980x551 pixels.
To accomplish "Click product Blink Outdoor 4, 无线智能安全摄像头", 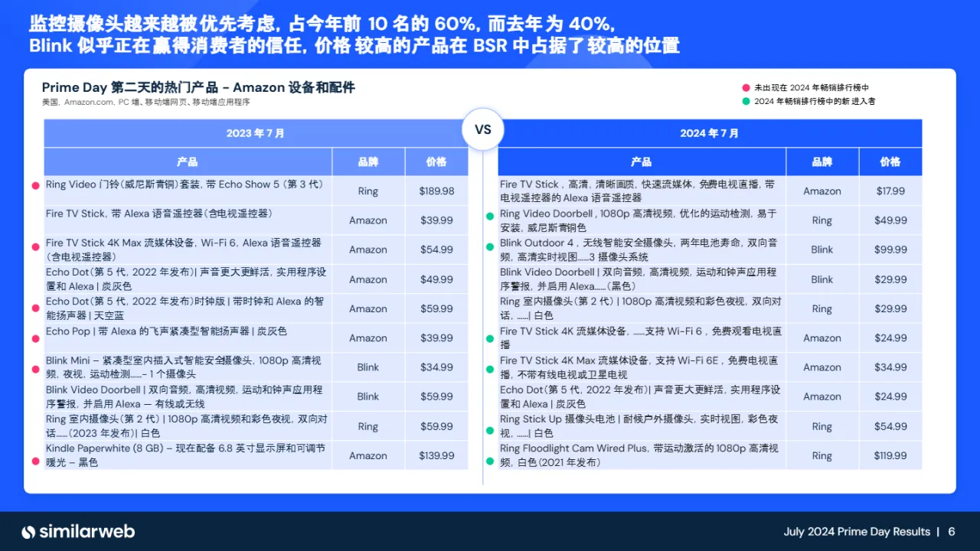I will pos(639,249).
